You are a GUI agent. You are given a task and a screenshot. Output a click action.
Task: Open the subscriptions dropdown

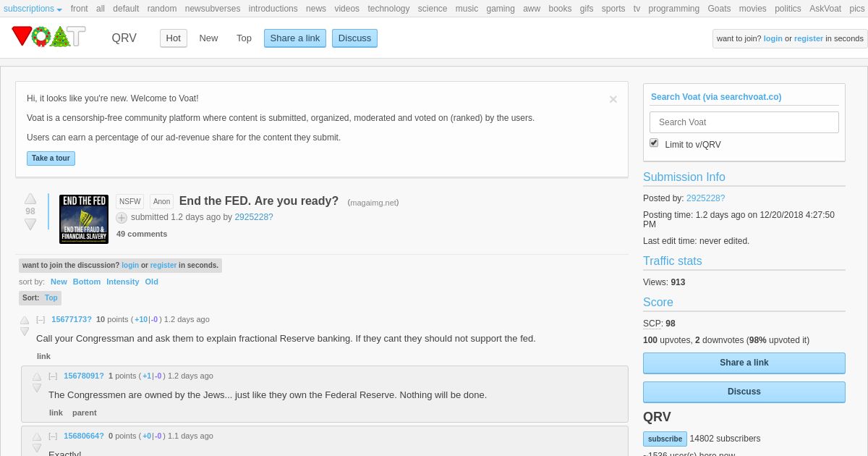tap(33, 9)
